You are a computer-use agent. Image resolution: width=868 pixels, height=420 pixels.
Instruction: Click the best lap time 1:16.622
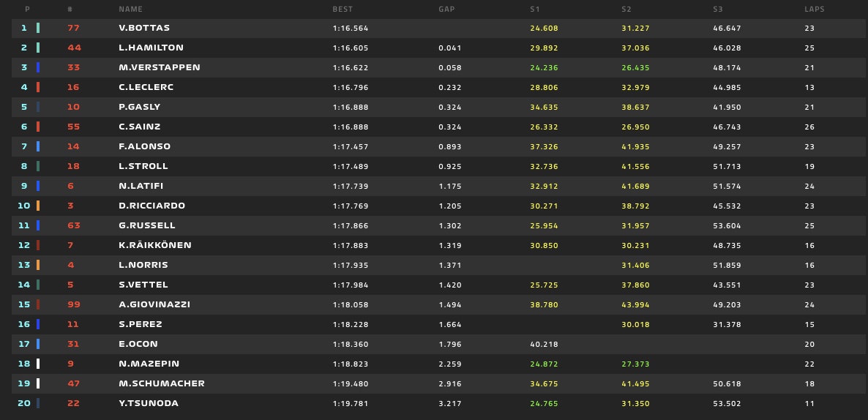point(351,67)
